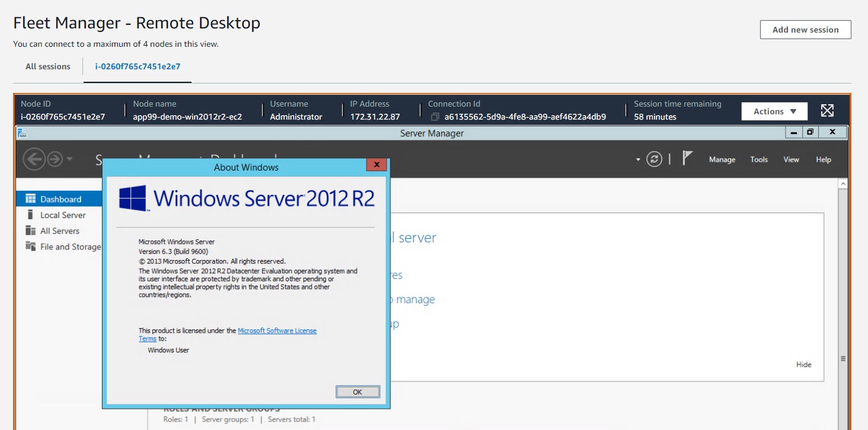
Task: Click the All Servers sidebar icon
Action: 31,231
